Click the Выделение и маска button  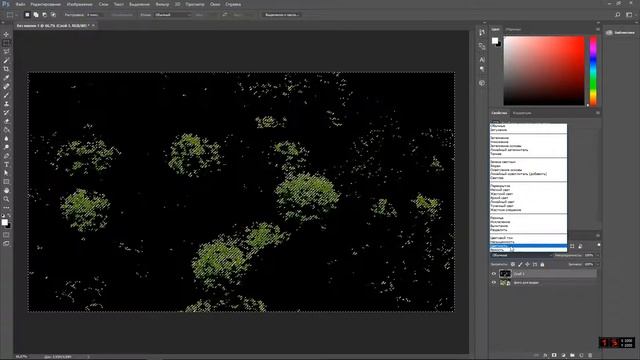281,15
